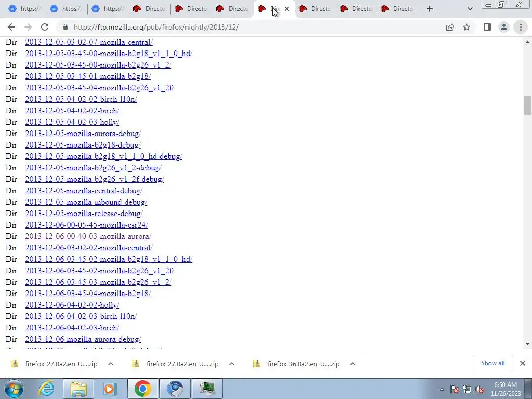Open 2013-12-06-00-40-03-mozilla-aurora link

[x=88, y=236]
